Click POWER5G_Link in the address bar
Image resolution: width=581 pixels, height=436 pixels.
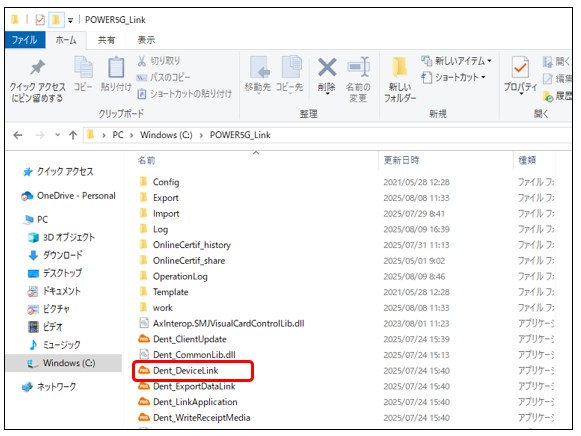pos(240,135)
